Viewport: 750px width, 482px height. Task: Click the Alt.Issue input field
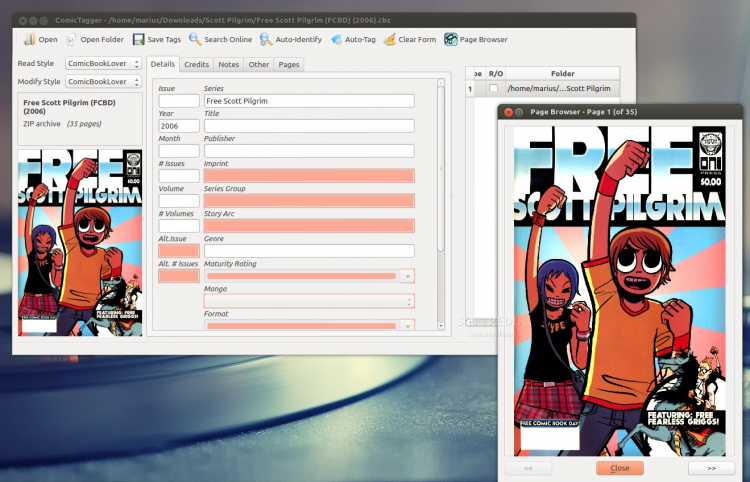(x=179, y=251)
